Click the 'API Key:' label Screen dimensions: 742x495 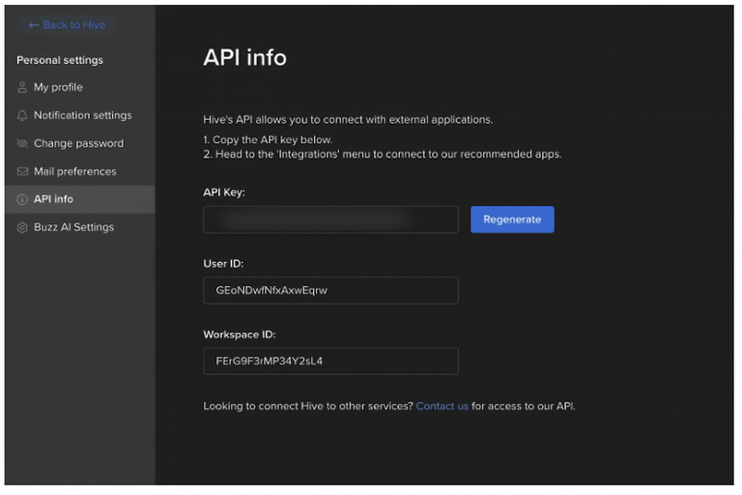224,192
